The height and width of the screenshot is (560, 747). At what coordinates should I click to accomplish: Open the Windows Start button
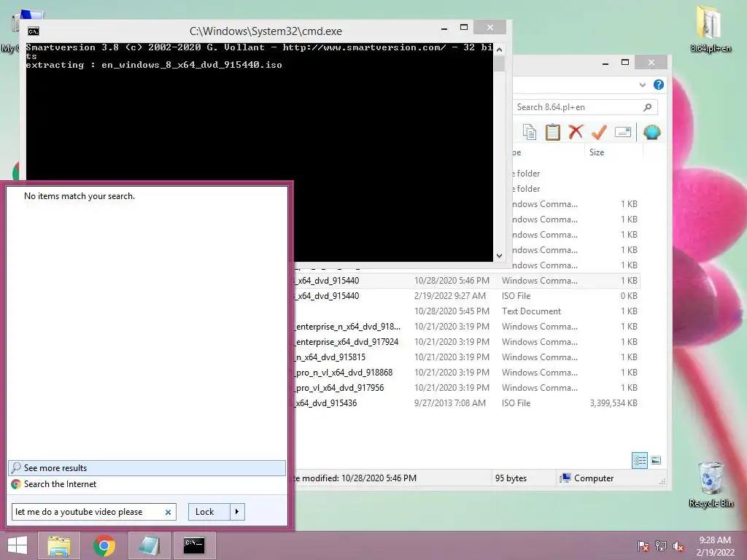[x=18, y=545]
